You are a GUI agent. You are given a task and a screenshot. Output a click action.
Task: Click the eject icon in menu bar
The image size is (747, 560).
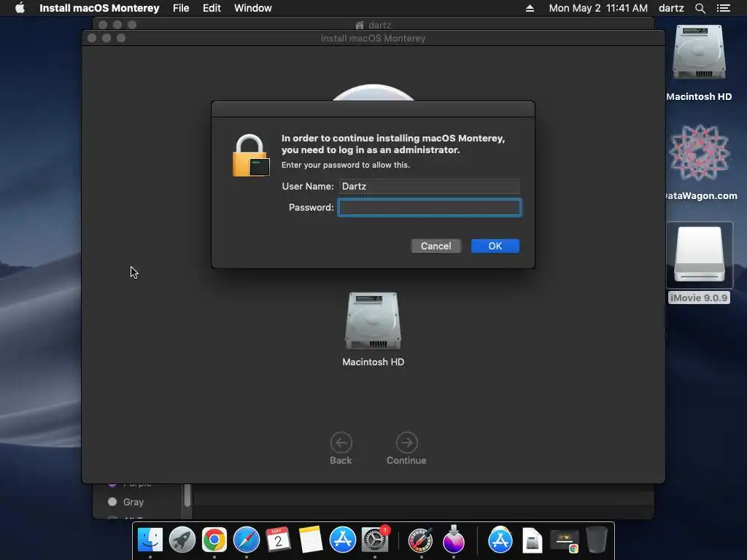click(x=530, y=8)
